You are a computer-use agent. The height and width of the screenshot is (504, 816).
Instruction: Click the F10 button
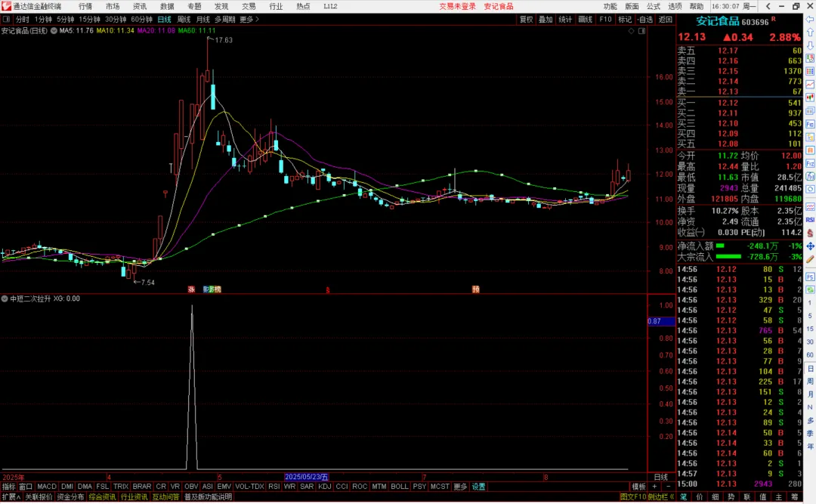point(605,19)
